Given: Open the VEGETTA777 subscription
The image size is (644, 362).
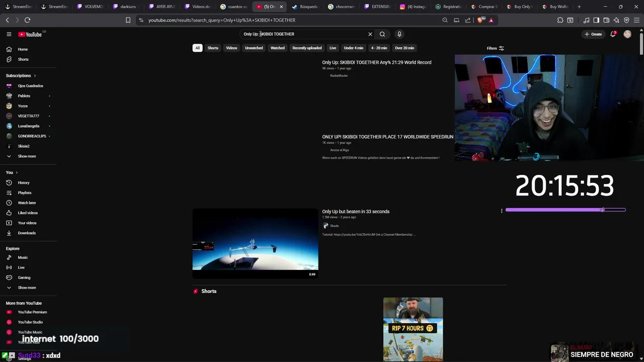Looking at the screenshot, I should tap(28, 116).
